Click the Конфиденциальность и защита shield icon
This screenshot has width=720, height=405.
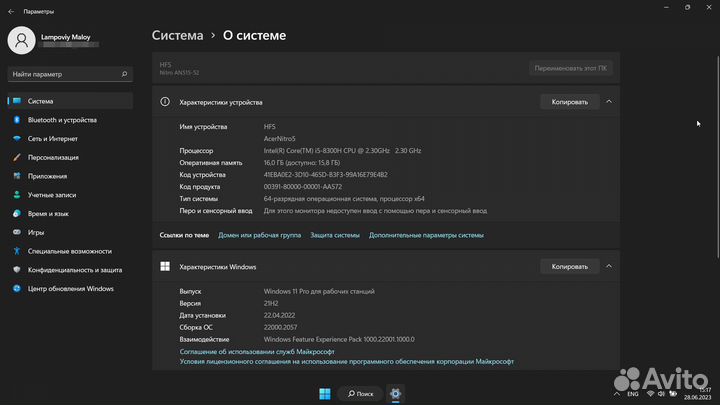click(17, 270)
